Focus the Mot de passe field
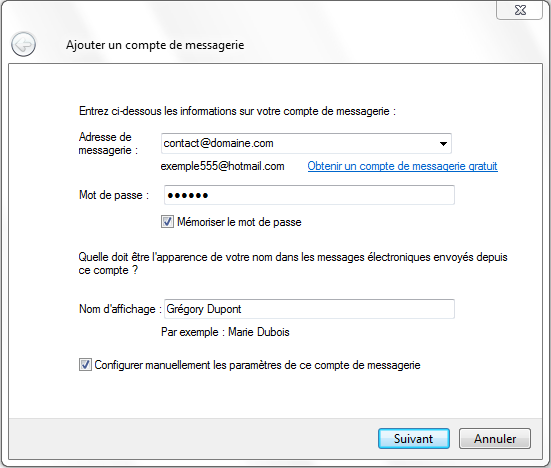Viewport: 551px width, 468px height. [x=309, y=195]
